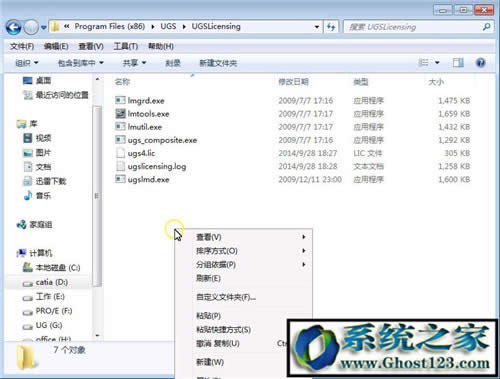The image size is (500, 379).
Task: Select 音乐 library in navigation pane
Action: tap(37, 195)
